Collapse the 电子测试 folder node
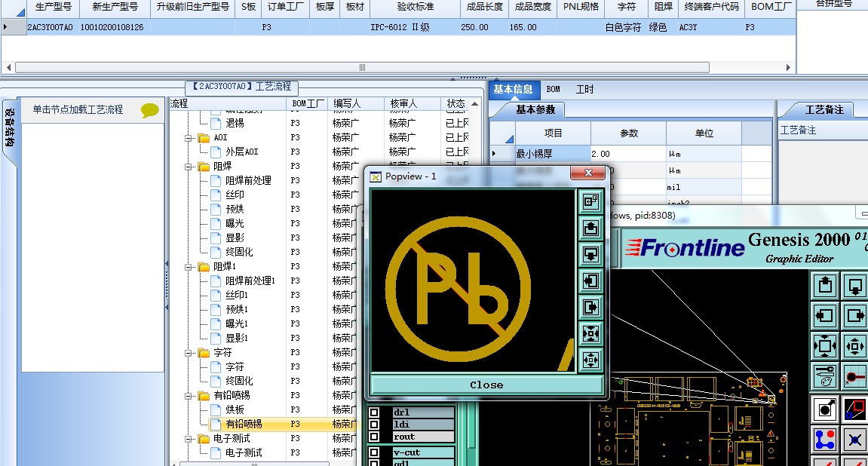The width and height of the screenshot is (868, 466). click(189, 439)
